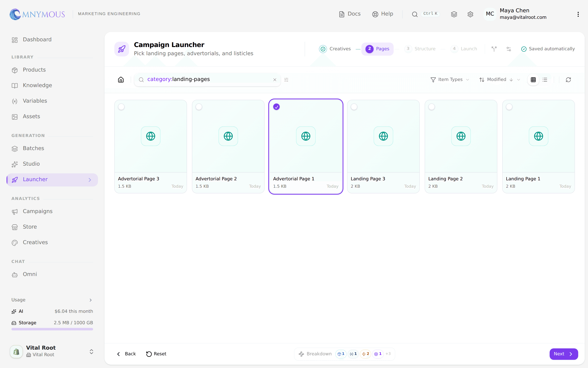Click the products count badge in Breakdown
588x368 pixels.
point(341,354)
